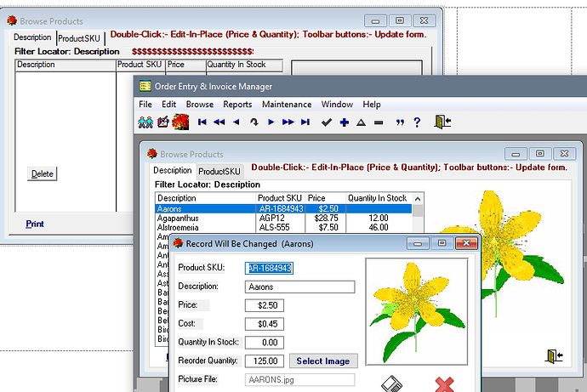Insert a record with plus icon
Image resolution: width=587 pixels, height=392 pixels.
coord(344,122)
